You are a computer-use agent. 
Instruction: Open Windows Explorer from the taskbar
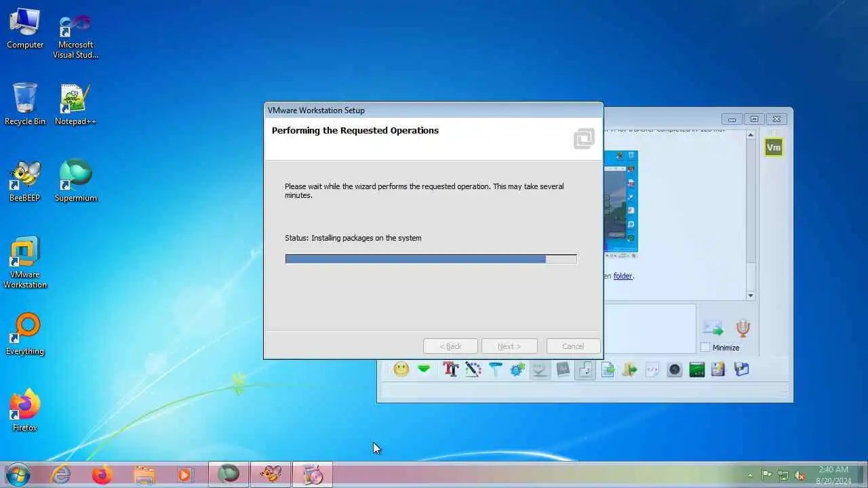144,474
